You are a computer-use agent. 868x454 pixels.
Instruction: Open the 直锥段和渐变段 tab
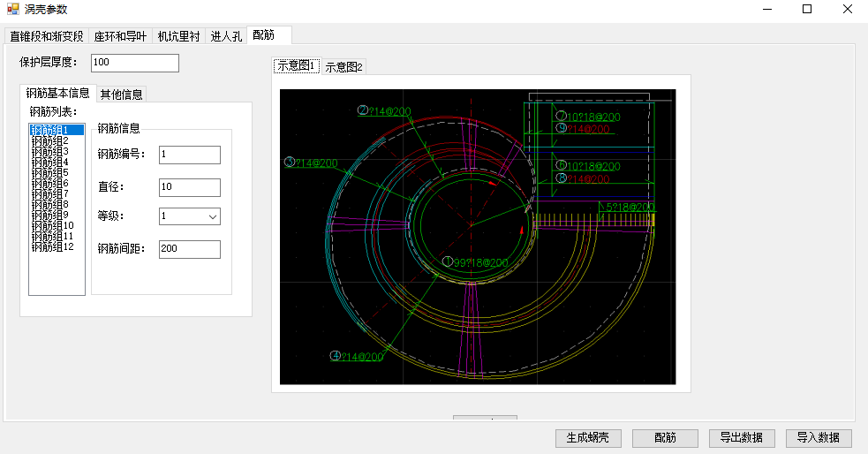[47, 36]
